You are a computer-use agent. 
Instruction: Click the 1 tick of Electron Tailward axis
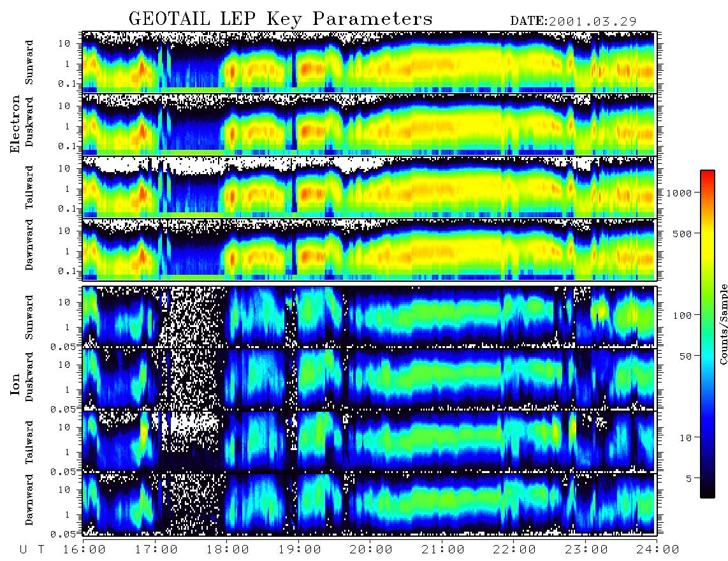(x=68, y=189)
